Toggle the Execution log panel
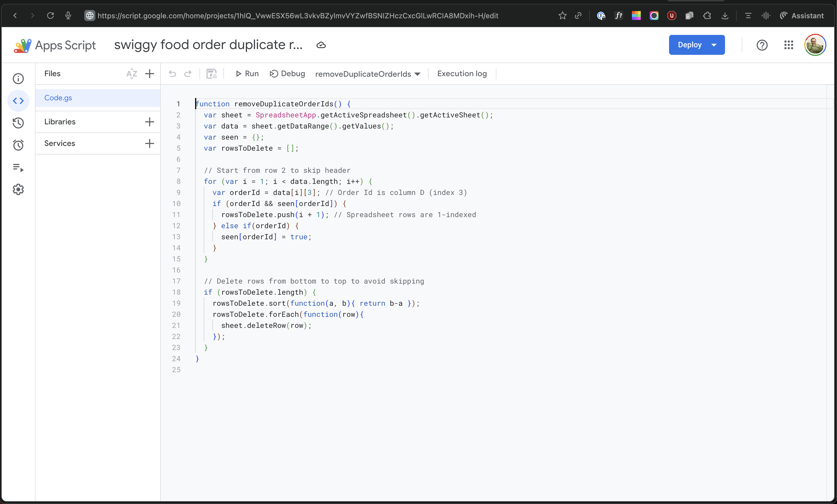837x504 pixels. (x=462, y=74)
